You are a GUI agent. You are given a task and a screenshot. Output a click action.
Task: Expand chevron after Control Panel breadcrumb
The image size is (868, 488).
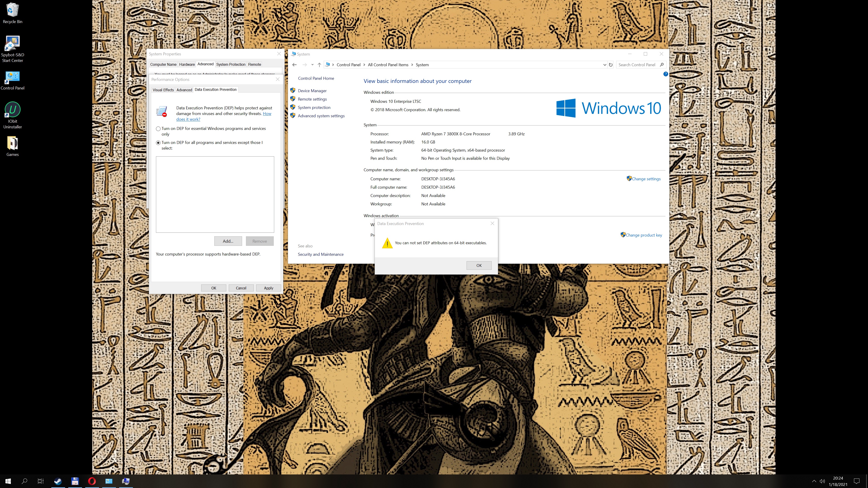(364, 65)
